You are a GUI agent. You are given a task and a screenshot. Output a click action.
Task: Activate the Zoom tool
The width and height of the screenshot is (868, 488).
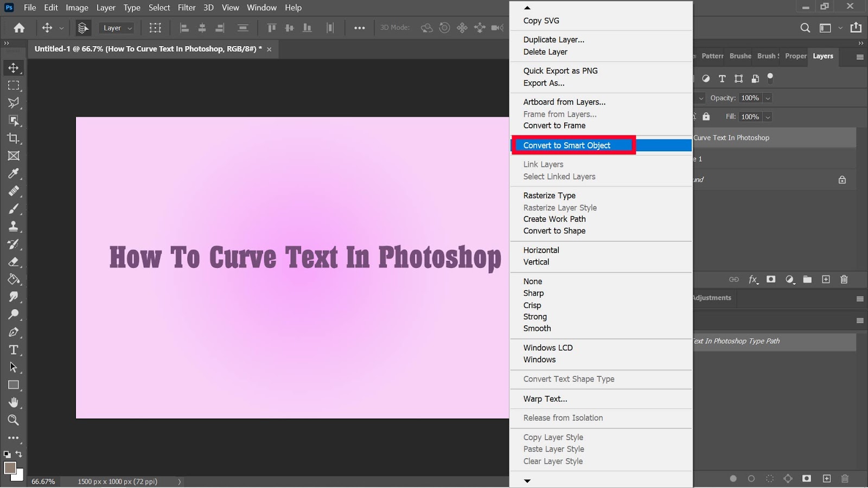coord(14,420)
